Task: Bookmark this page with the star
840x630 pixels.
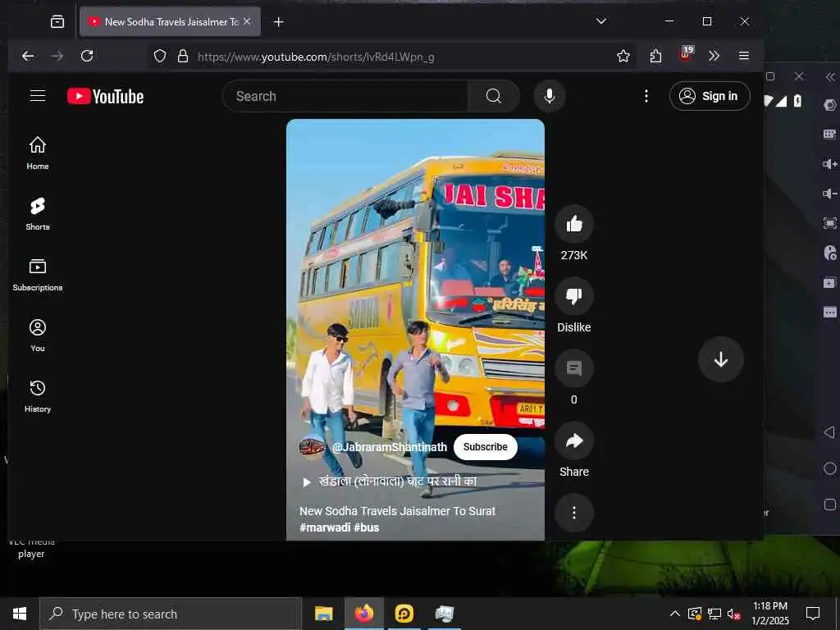Action: pos(623,57)
